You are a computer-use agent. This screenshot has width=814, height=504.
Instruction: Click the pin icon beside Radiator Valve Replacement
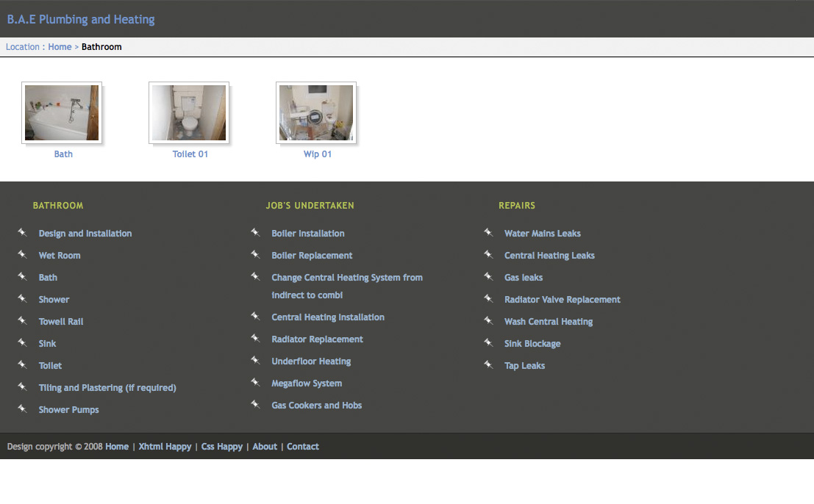click(x=488, y=298)
